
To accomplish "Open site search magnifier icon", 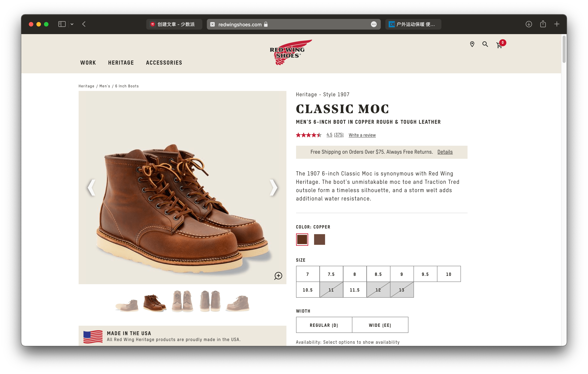I will [485, 44].
